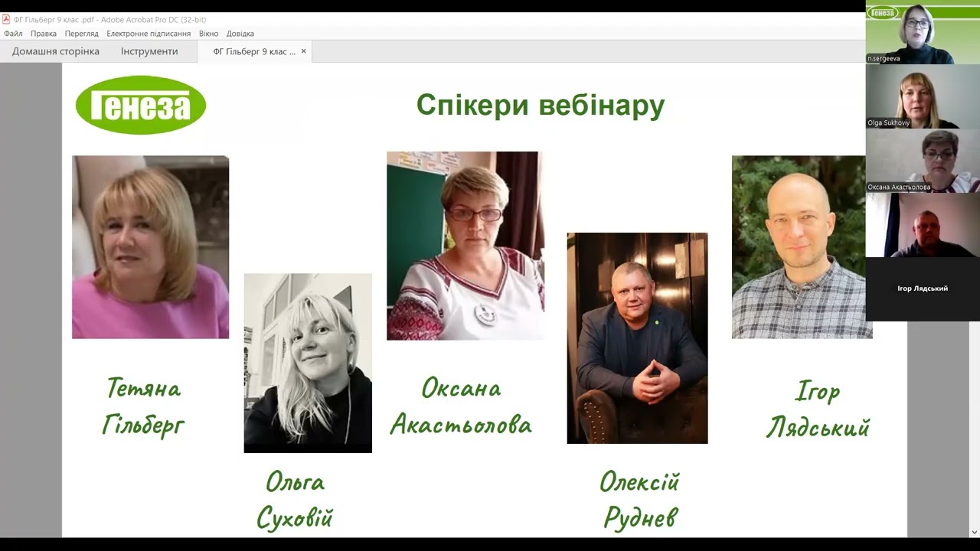Open the Перегляд menu

[82, 34]
